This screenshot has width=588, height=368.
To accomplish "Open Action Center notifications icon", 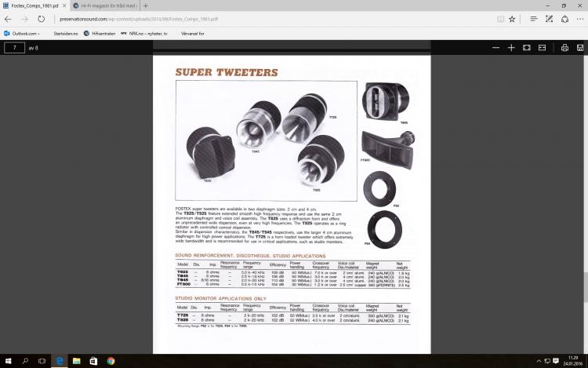I will click(556, 361).
